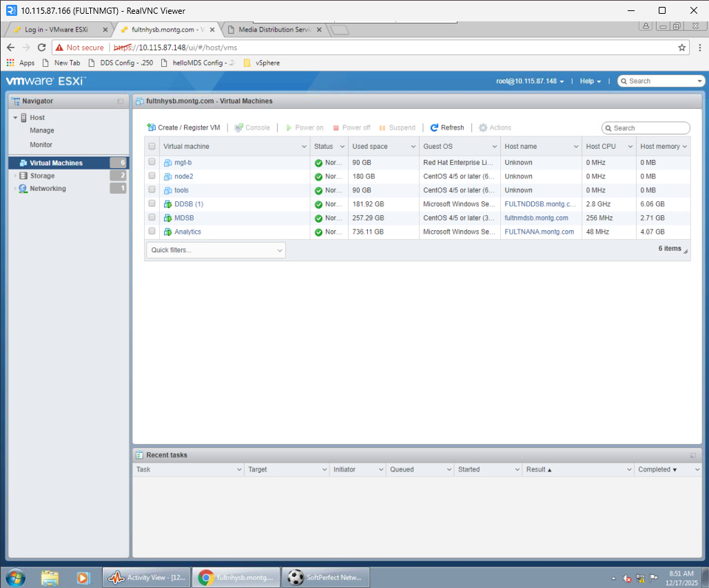Click the Networking globe icon in Navigator

coord(23,189)
